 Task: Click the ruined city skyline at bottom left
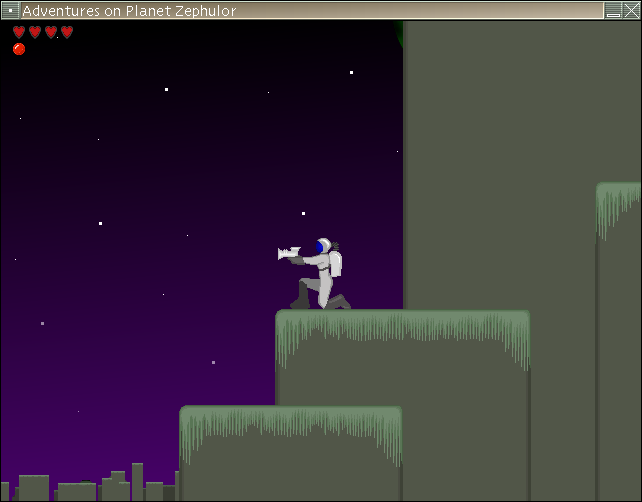tap(90, 485)
